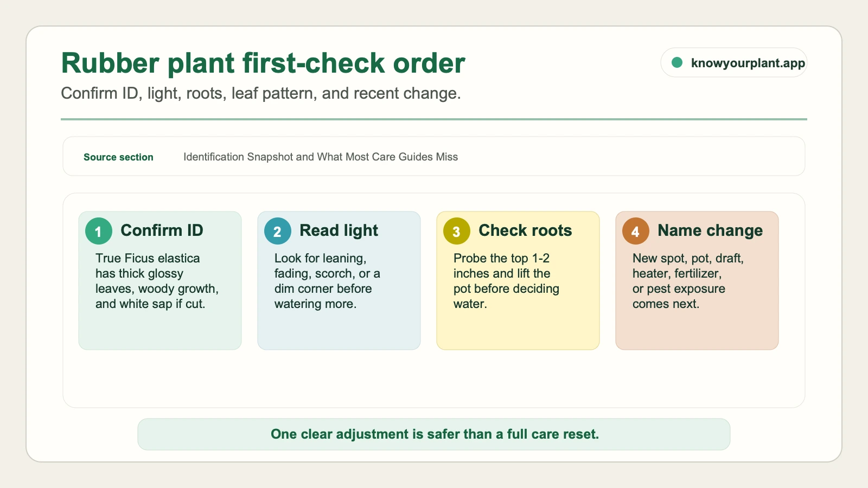Viewport: 868px width, 488px height.
Task: Click the knowyourplant.app badge
Action: 733,63
